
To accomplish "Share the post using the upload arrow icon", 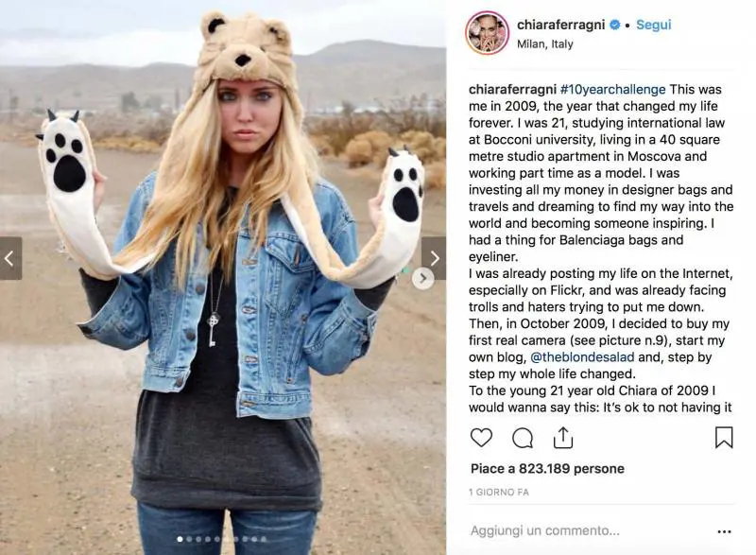I will (x=563, y=438).
